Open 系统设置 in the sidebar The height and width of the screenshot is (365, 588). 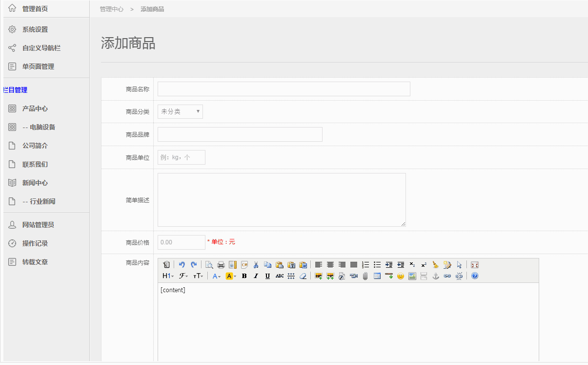pos(35,29)
